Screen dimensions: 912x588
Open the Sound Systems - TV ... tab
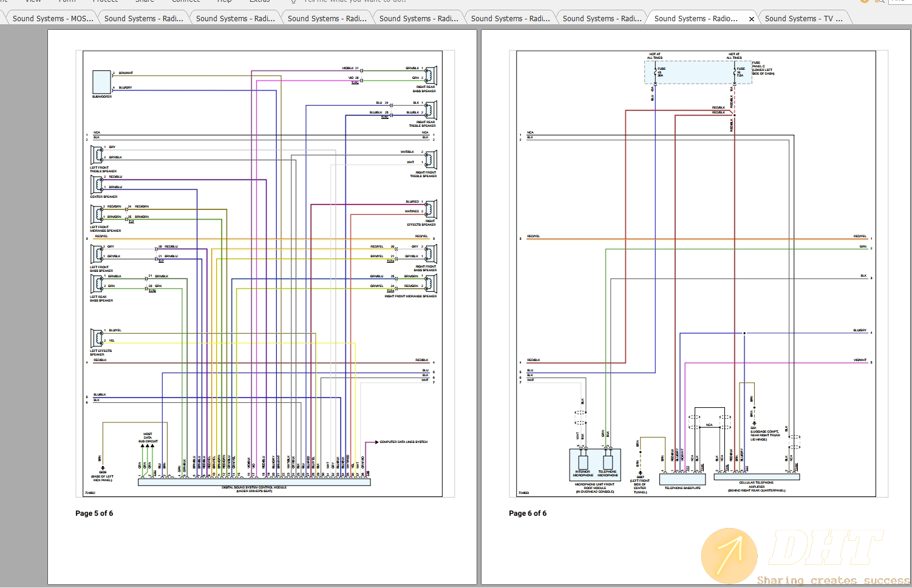point(803,18)
